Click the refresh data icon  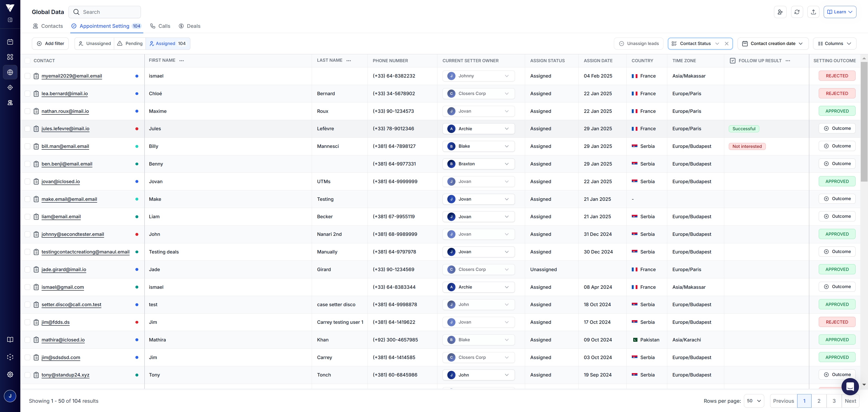tap(797, 12)
